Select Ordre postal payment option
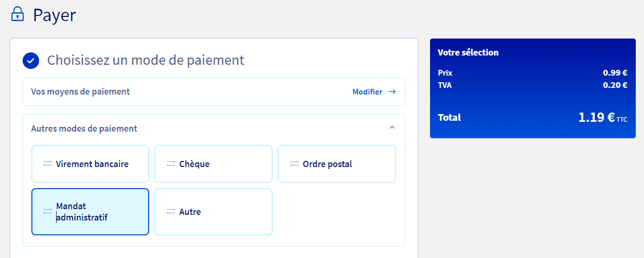Image resolution: width=644 pixels, height=258 pixels. pos(337,164)
